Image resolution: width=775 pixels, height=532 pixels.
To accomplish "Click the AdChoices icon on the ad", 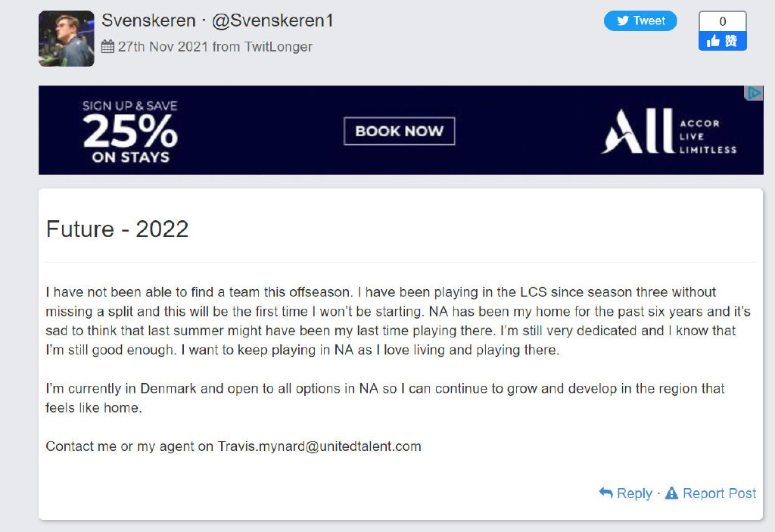I will [x=754, y=92].
